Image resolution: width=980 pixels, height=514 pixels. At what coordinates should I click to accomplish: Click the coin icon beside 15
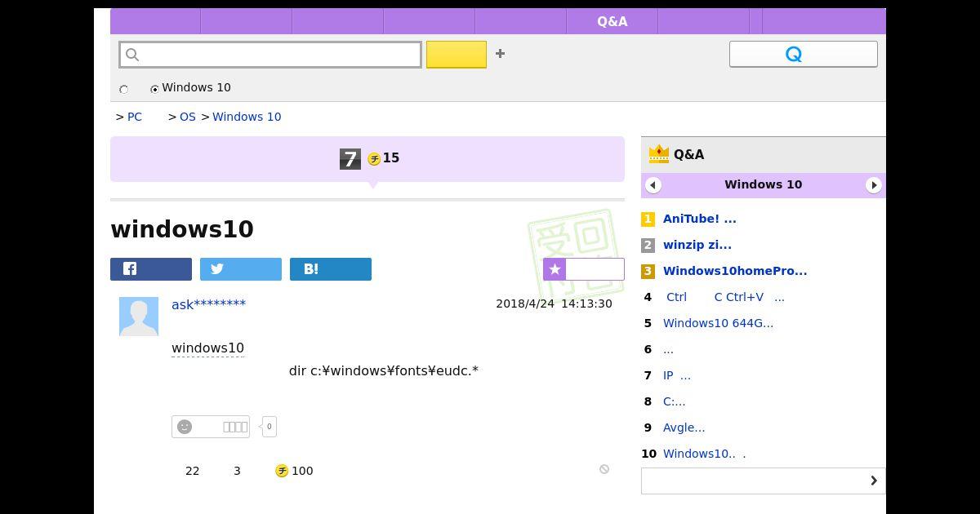point(374,159)
